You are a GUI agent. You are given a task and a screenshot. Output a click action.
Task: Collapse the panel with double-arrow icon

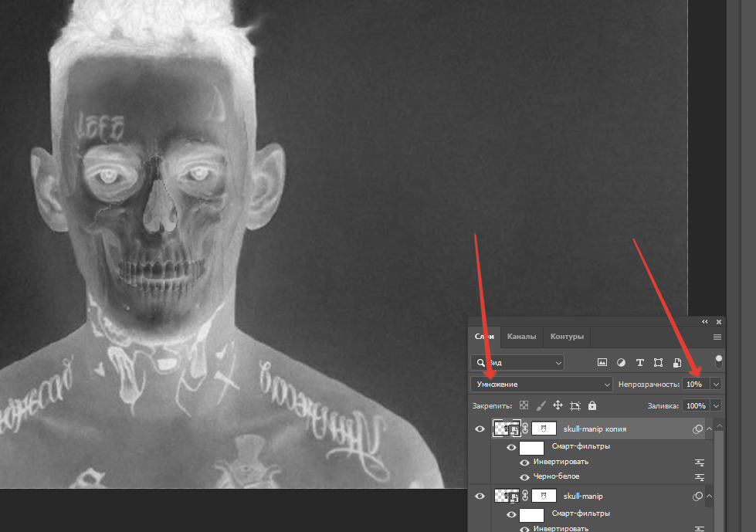tap(705, 321)
